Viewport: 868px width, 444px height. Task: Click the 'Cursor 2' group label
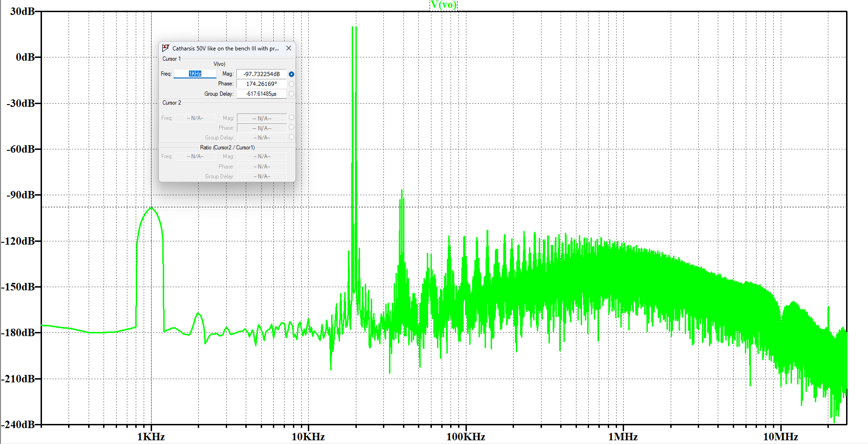171,103
